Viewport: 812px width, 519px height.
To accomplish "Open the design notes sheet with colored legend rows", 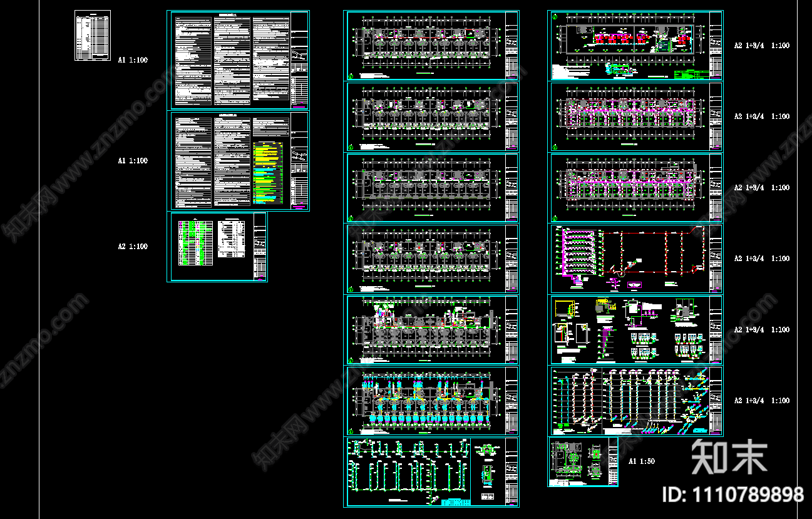I will pos(239,161).
